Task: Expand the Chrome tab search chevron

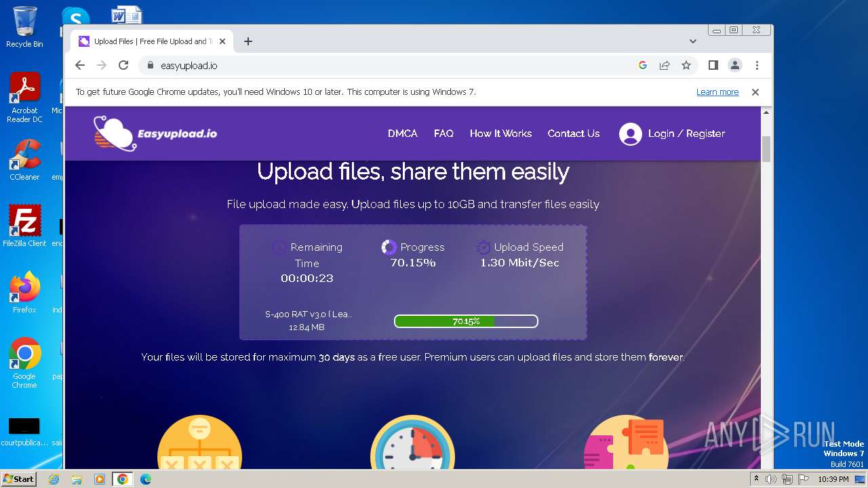Action: [693, 41]
